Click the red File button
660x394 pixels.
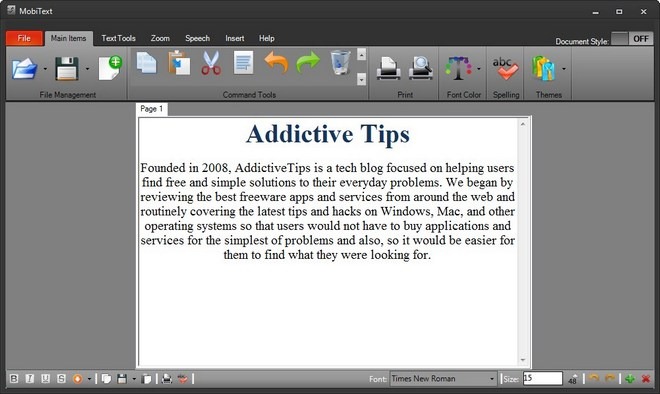tap(24, 38)
